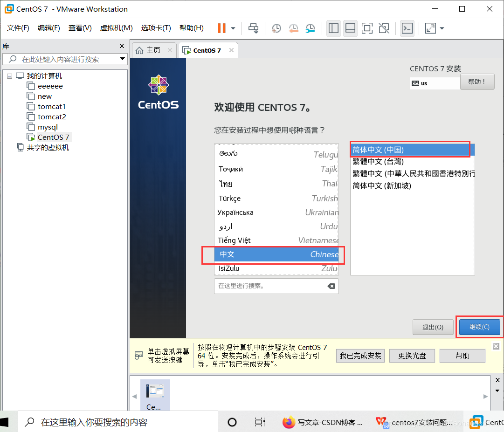This screenshot has height=432, width=504.
Task: Click the send Ctrl+Alt+Del icon
Action: pos(253,28)
